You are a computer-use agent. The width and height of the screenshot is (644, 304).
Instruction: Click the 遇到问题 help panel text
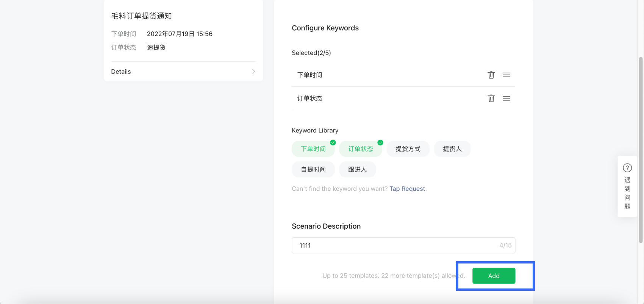[627, 193]
